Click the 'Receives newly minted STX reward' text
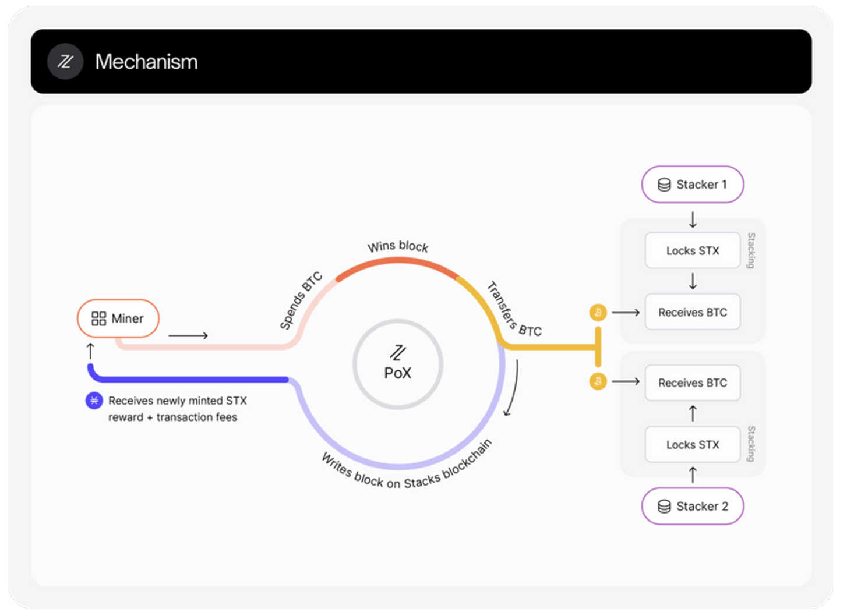 pyautogui.click(x=177, y=401)
